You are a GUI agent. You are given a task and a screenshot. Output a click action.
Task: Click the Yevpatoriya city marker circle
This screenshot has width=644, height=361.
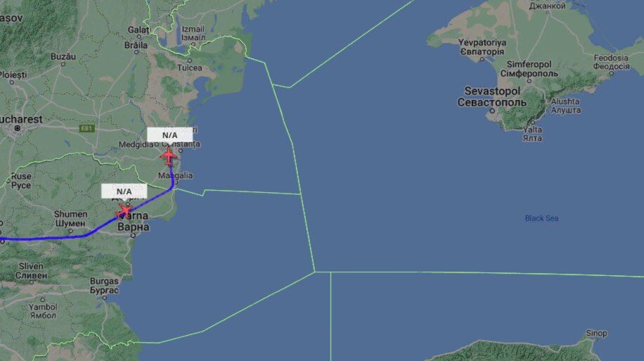(x=482, y=60)
